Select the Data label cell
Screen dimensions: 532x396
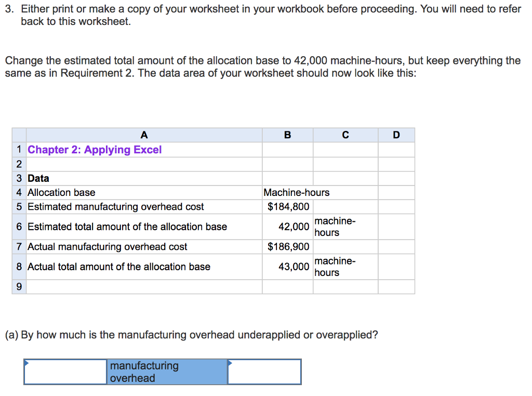[x=36, y=178]
